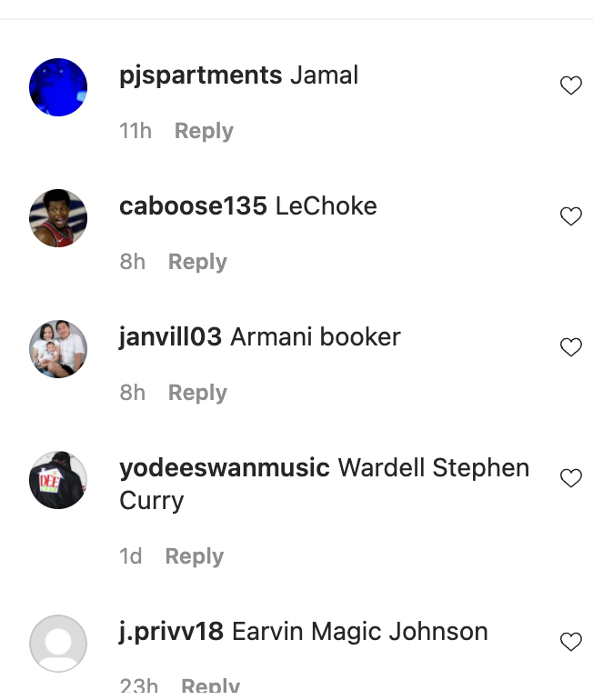Open yodeeswanmusic profile picture

click(x=58, y=480)
